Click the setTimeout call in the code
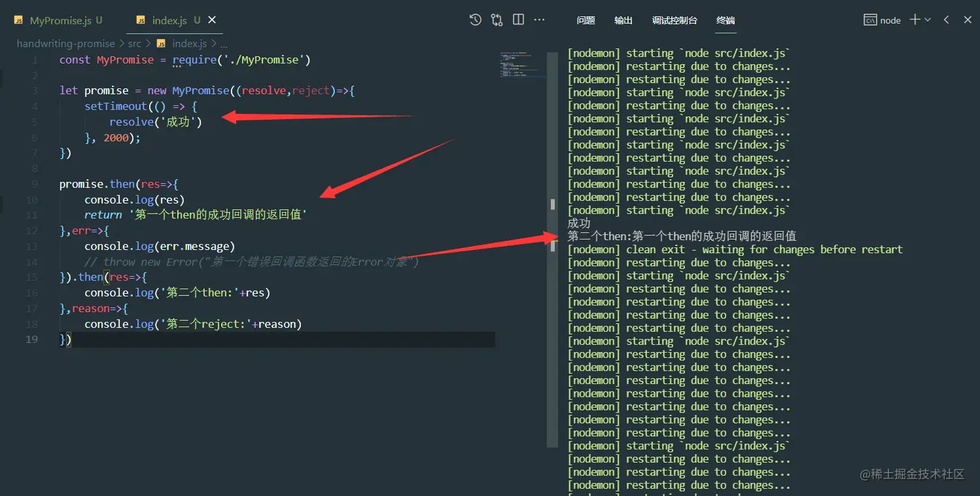The width and height of the screenshot is (980, 496). (x=116, y=106)
